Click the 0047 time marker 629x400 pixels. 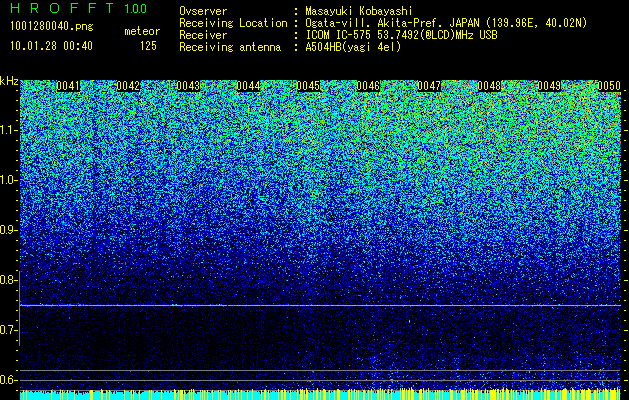(429, 86)
